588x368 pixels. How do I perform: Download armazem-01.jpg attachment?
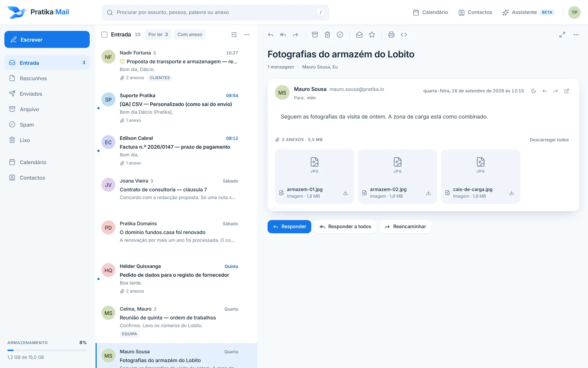click(345, 193)
